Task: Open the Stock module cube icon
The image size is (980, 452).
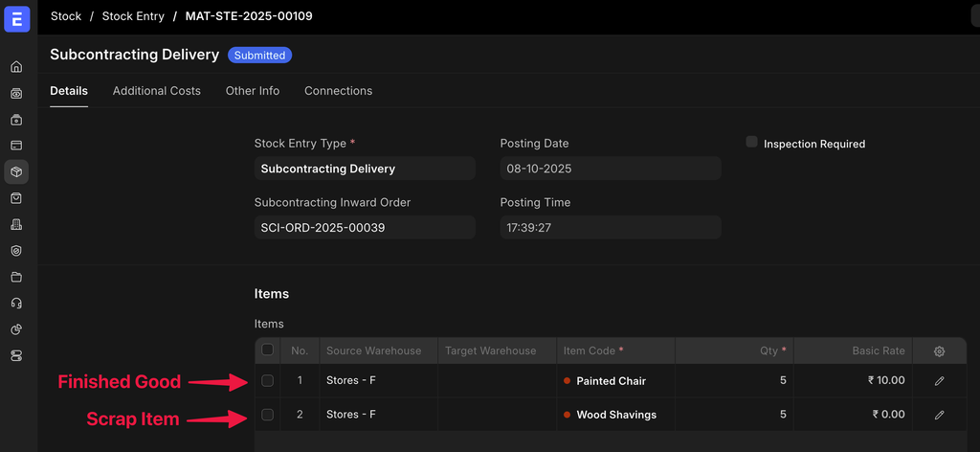Action: [x=16, y=172]
